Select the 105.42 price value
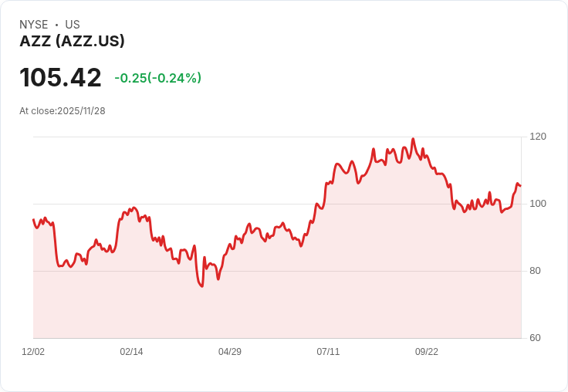The width and height of the screenshot is (568, 392). coord(60,77)
